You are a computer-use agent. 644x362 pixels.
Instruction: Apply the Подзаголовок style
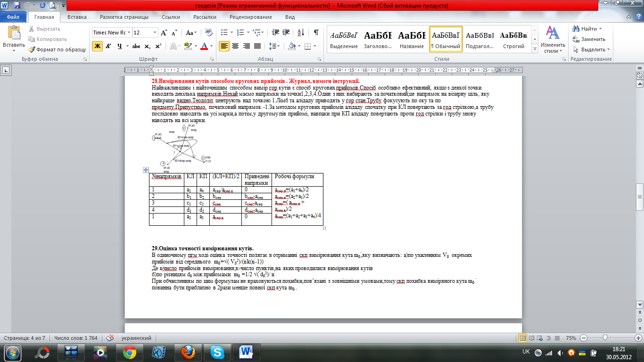tap(479, 39)
